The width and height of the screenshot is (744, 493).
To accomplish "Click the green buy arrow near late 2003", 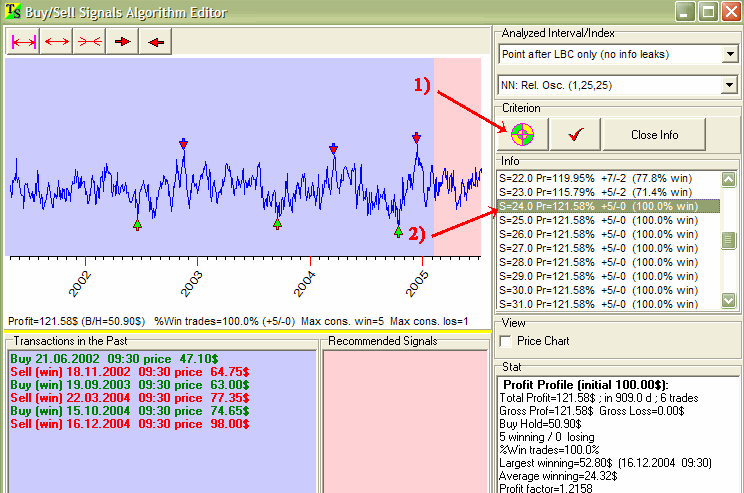I will pos(278,224).
